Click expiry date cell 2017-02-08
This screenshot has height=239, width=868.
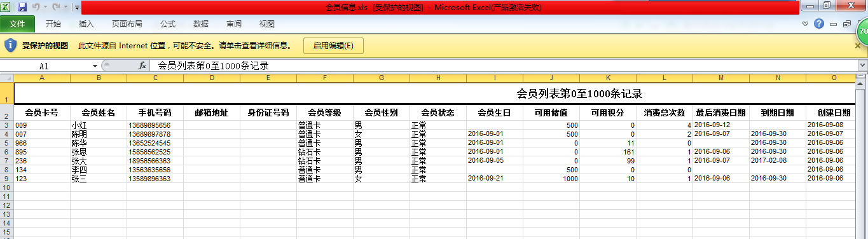pos(778,161)
